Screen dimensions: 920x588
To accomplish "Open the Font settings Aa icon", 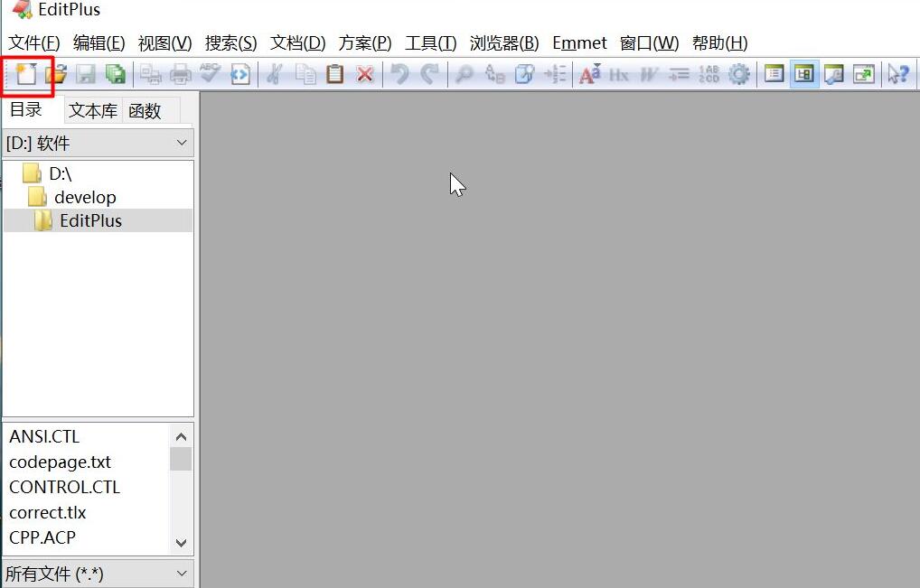I will (589, 74).
